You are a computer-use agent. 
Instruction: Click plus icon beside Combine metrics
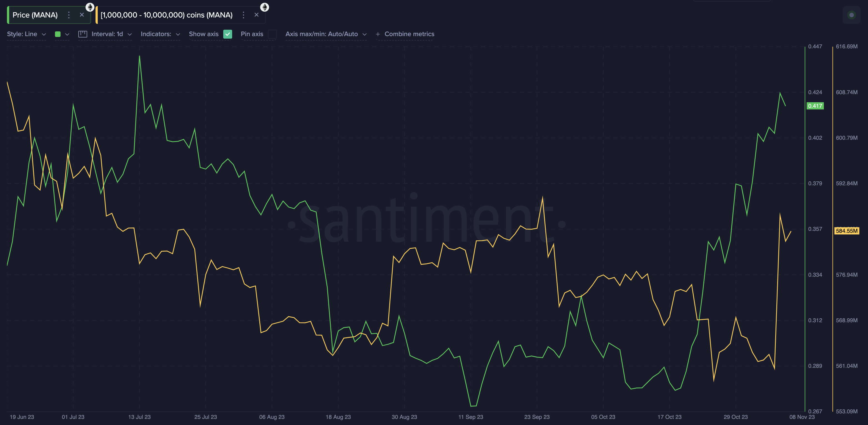pyautogui.click(x=378, y=34)
